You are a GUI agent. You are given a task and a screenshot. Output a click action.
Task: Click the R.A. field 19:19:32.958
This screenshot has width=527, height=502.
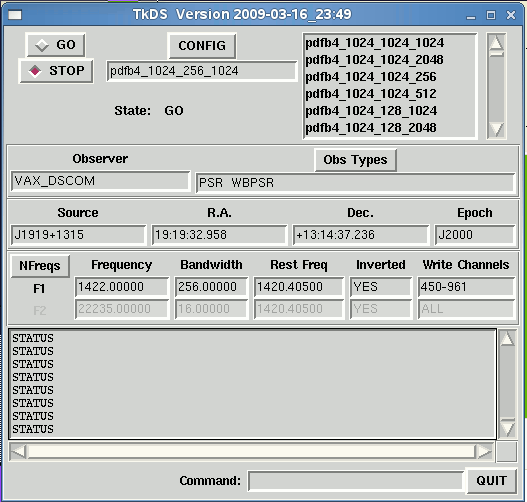pyautogui.click(x=219, y=235)
